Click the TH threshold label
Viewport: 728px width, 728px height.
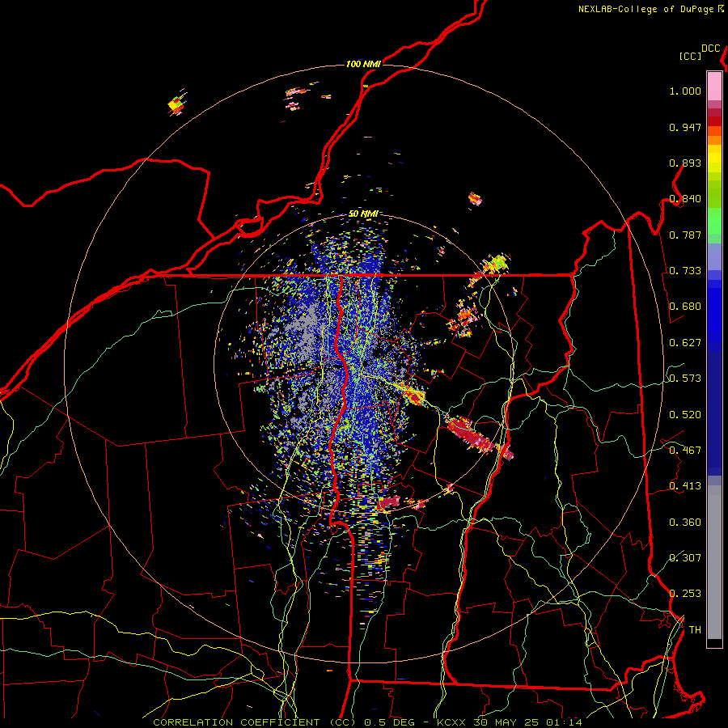tap(695, 630)
